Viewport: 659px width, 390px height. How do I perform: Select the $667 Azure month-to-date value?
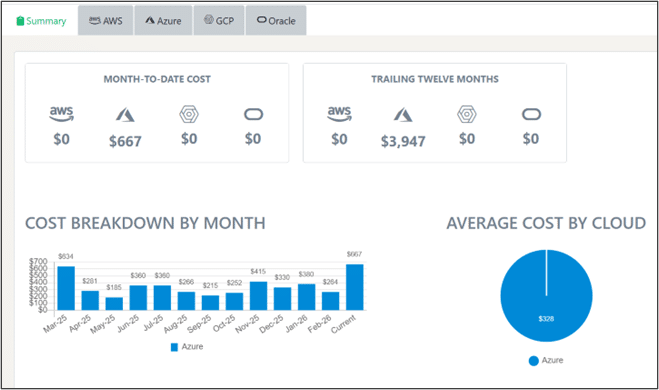pos(125,141)
